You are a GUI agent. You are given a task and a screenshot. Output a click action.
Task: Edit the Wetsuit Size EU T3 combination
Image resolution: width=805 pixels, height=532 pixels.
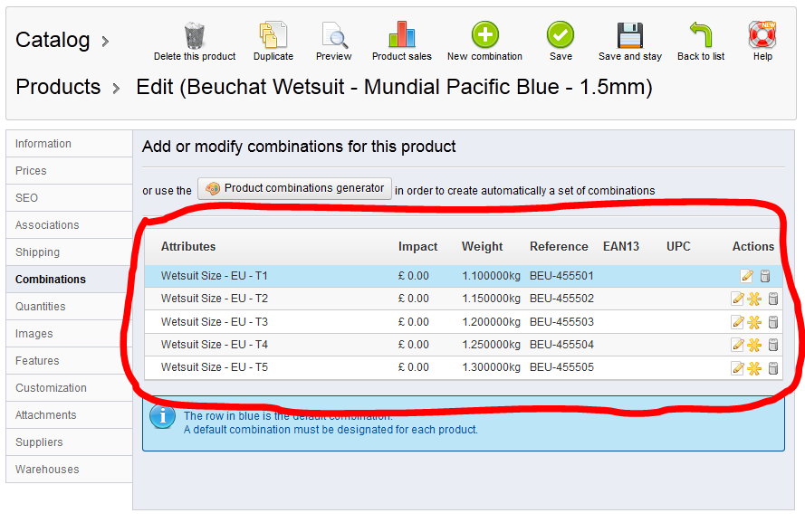(x=738, y=322)
